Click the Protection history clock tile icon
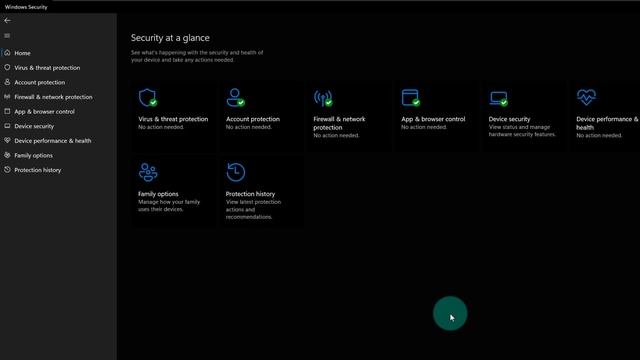This screenshot has width=640, height=360. coord(236,172)
